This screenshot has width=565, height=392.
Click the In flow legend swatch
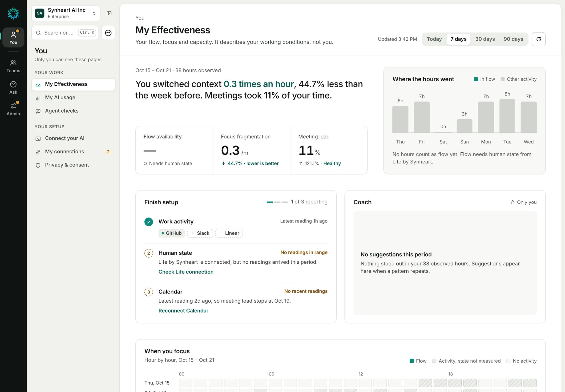pyautogui.click(x=476, y=79)
